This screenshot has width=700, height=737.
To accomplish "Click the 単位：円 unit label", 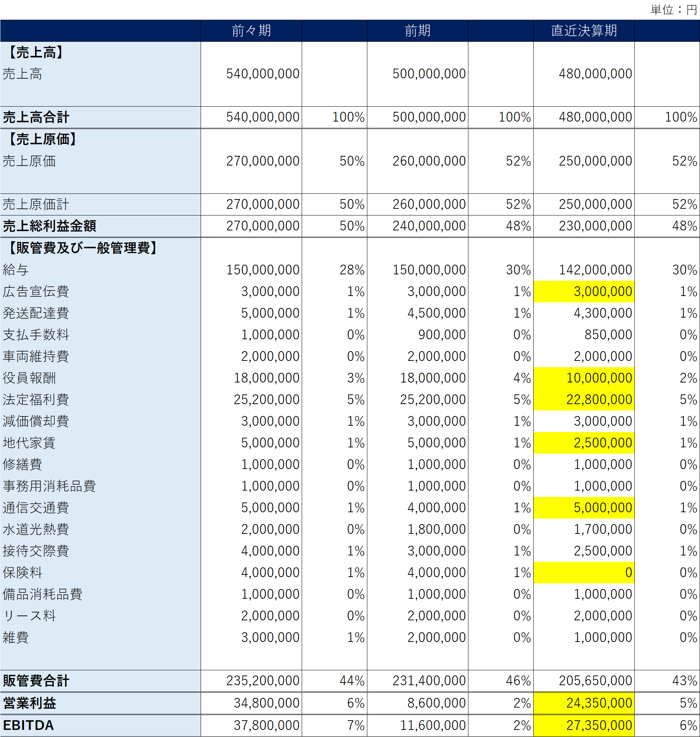I will coord(674,10).
